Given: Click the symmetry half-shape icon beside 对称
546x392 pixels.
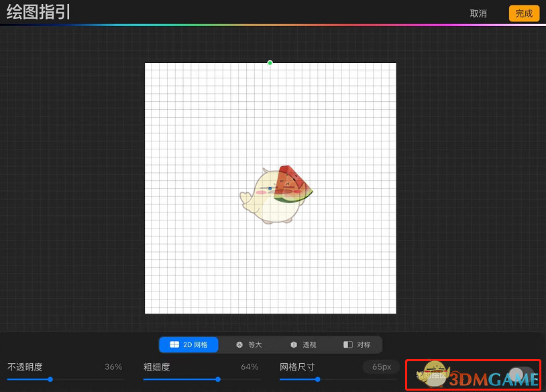Looking at the screenshot, I should click(x=347, y=344).
